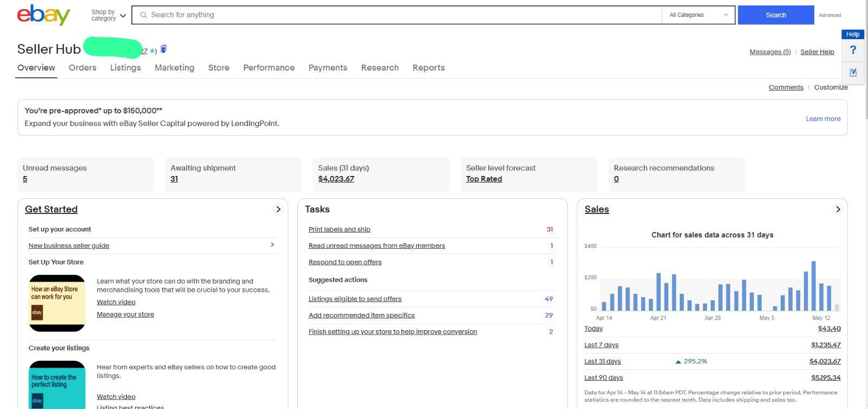
Task: Open Read unread messages from eBay members
Action: coord(376,246)
